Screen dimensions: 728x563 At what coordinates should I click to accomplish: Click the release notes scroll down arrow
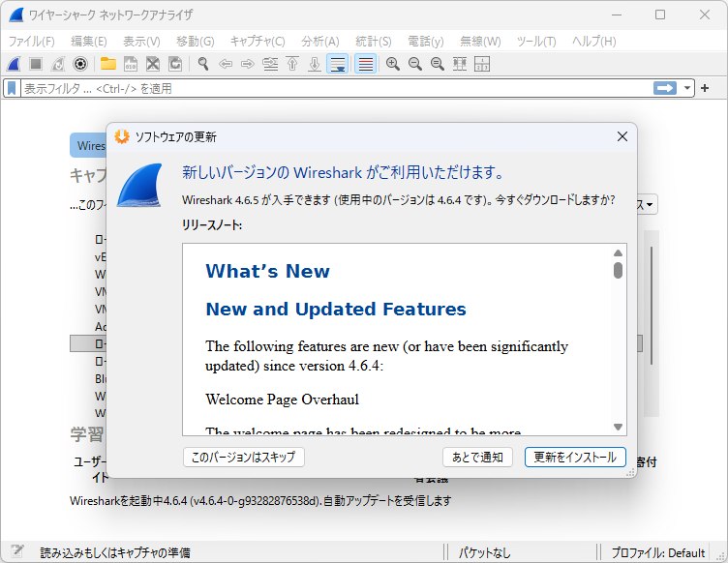click(618, 427)
